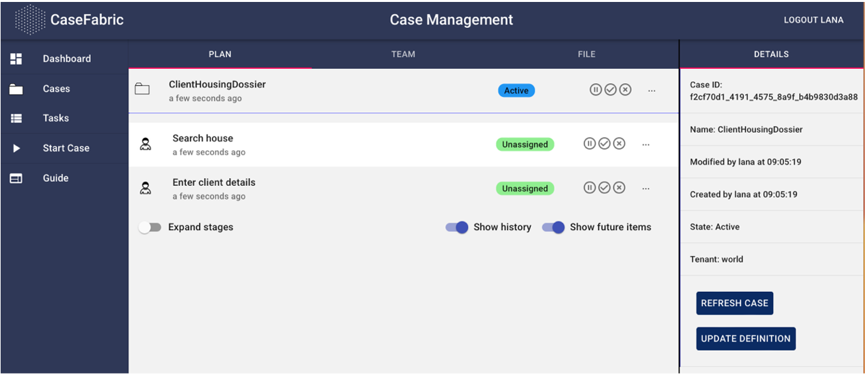Viewport: 868px width, 375px height.
Task: Click the pause icon on Search house task
Action: coord(589,144)
